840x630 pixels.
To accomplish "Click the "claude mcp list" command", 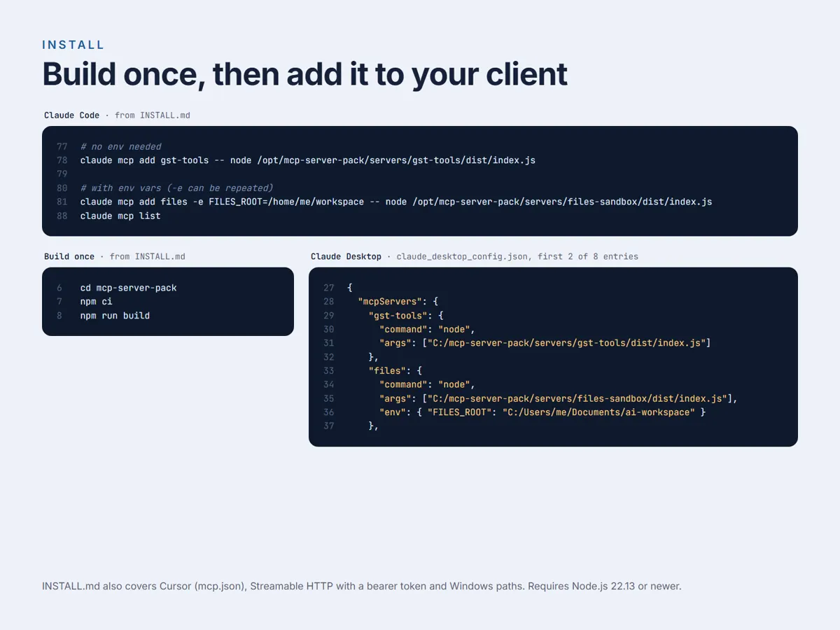I will click(x=120, y=216).
